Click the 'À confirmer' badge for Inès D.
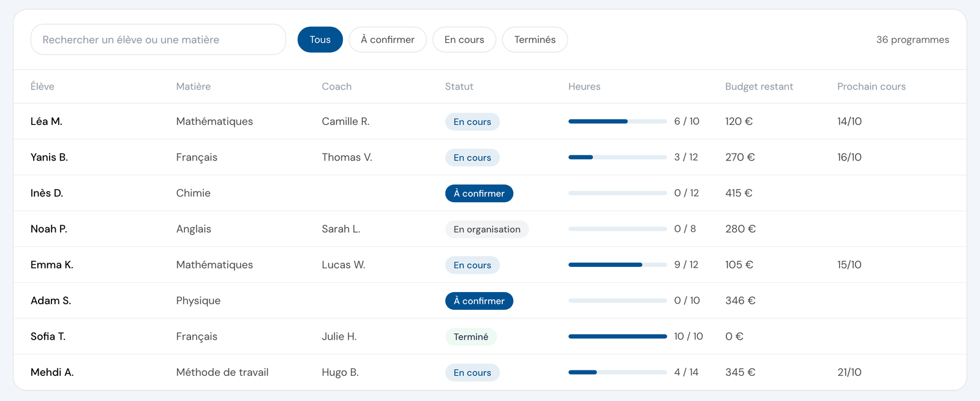This screenshot has height=401, width=980. coord(479,193)
